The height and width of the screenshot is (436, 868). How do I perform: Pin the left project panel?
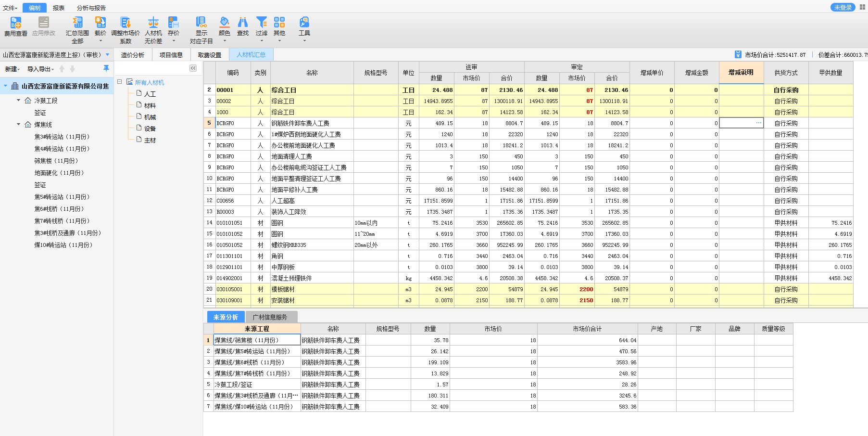coord(106,68)
